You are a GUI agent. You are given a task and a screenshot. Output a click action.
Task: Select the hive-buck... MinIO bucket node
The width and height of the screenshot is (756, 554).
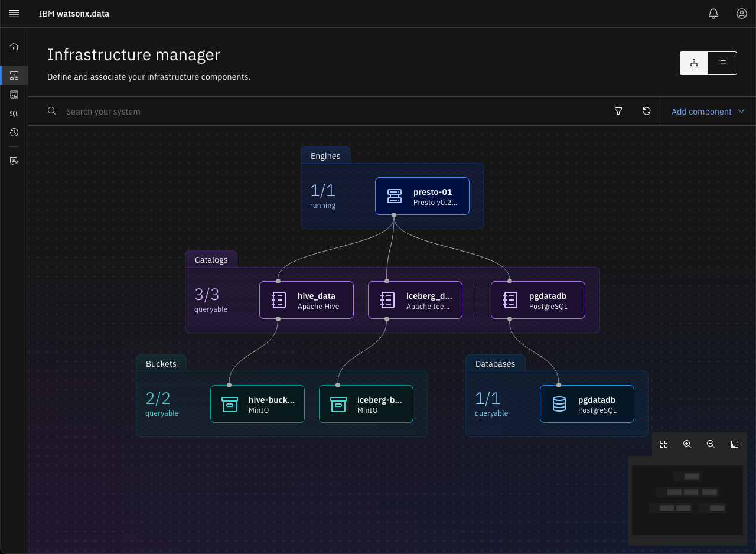click(258, 404)
